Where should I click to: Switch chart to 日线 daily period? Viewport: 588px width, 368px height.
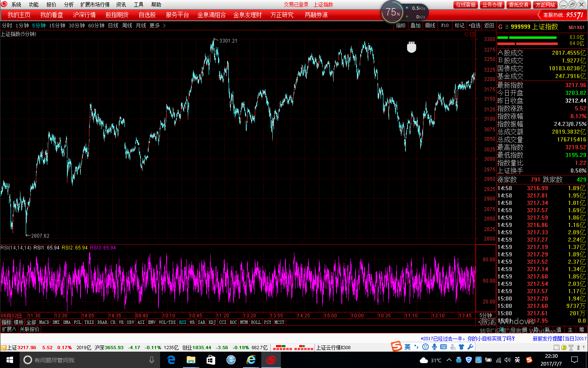click(x=113, y=25)
